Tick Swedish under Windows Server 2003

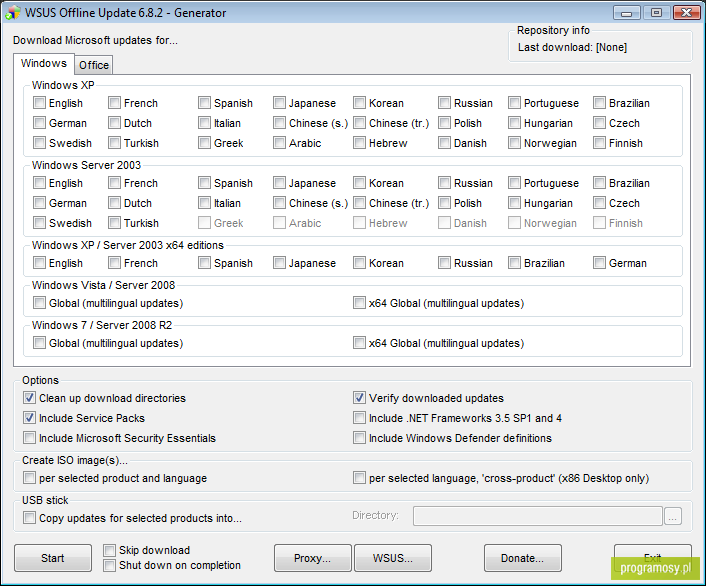pyautogui.click(x=40, y=223)
